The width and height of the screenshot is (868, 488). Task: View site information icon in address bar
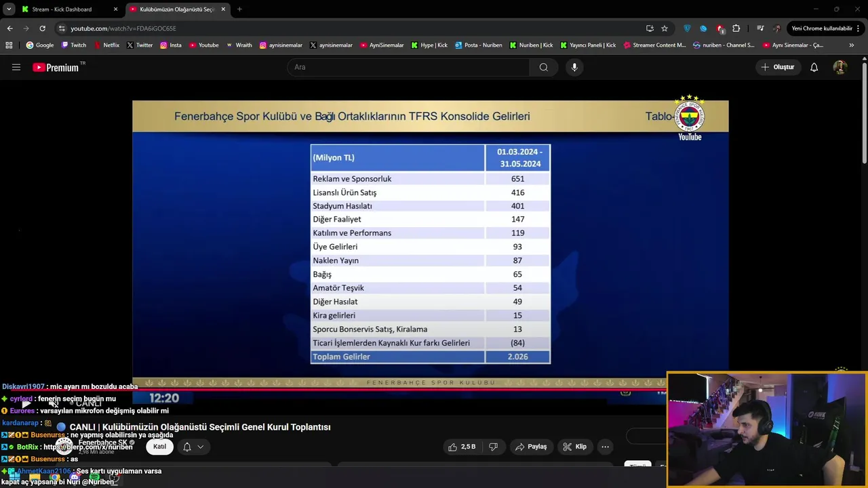(62, 28)
